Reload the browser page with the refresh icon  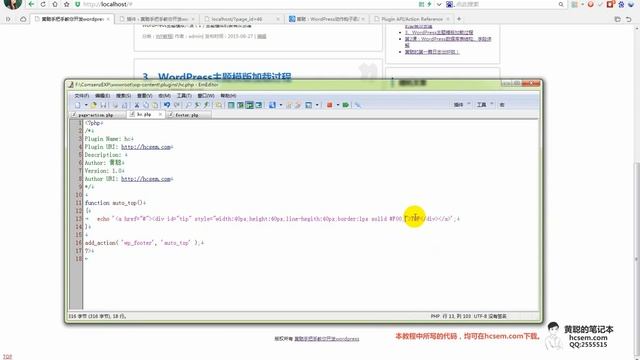click(43, 4)
